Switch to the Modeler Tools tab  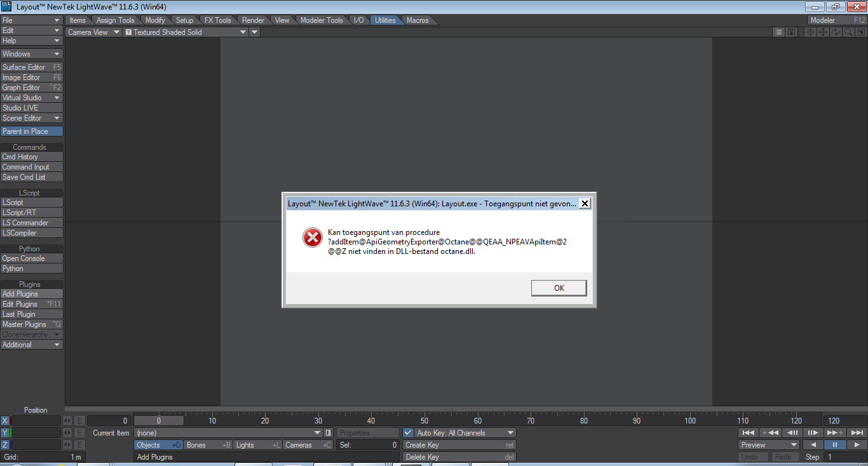coord(322,20)
